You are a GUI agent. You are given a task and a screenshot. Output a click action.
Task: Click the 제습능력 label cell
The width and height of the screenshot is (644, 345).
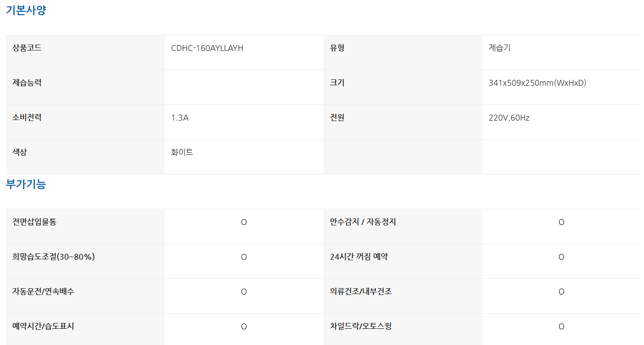tap(27, 83)
